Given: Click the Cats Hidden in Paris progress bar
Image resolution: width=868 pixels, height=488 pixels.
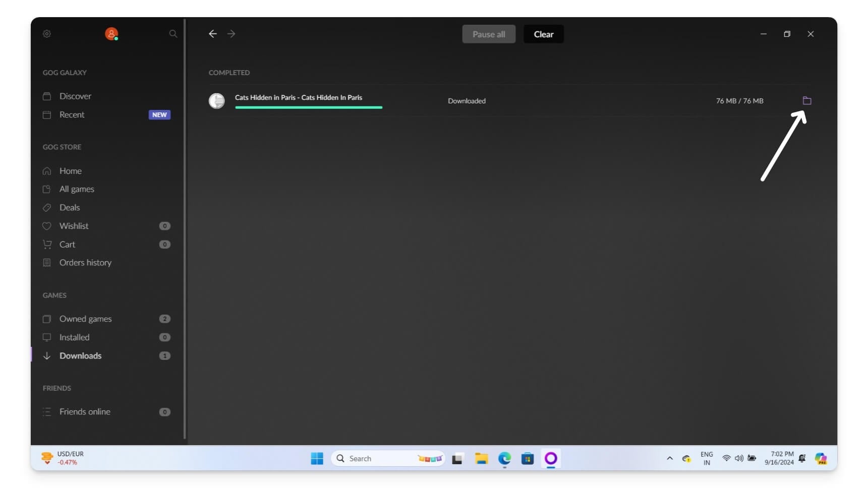Looking at the screenshot, I should pos(309,107).
